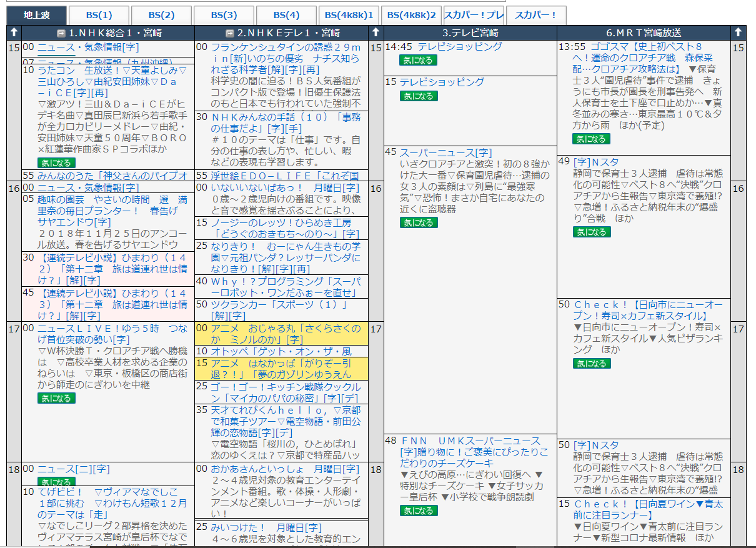
Task: Click the up arrow right of the MRT宮崎放送 header
Action: pyautogui.click(x=739, y=32)
